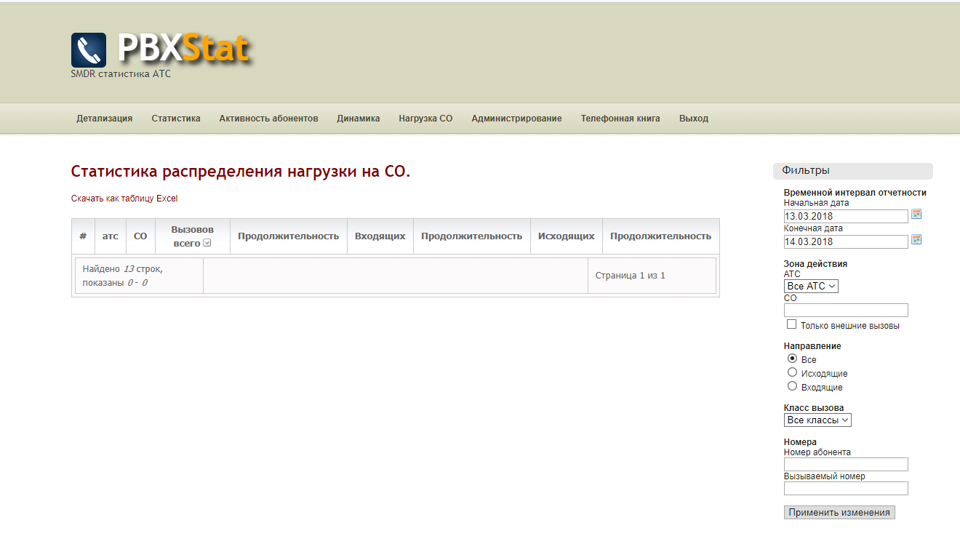Click Выход to log out
Viewport: 960px width, 560px height.
[693, 119]
